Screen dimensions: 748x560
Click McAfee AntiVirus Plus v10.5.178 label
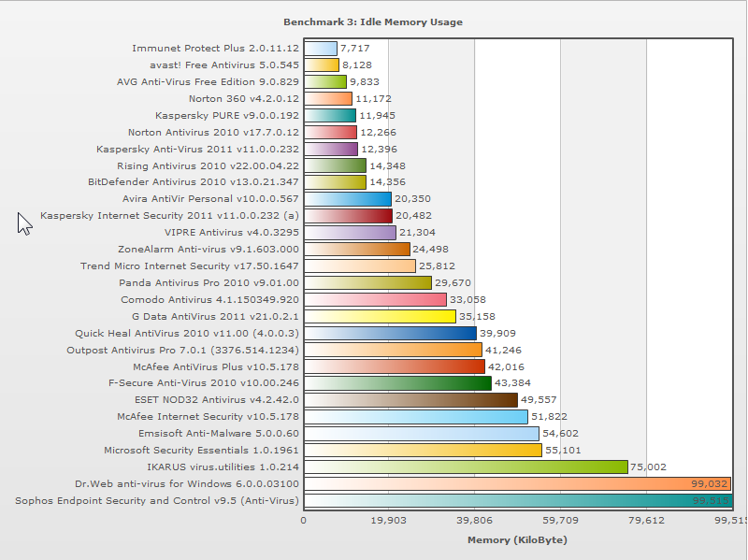(x=216, y=366)
